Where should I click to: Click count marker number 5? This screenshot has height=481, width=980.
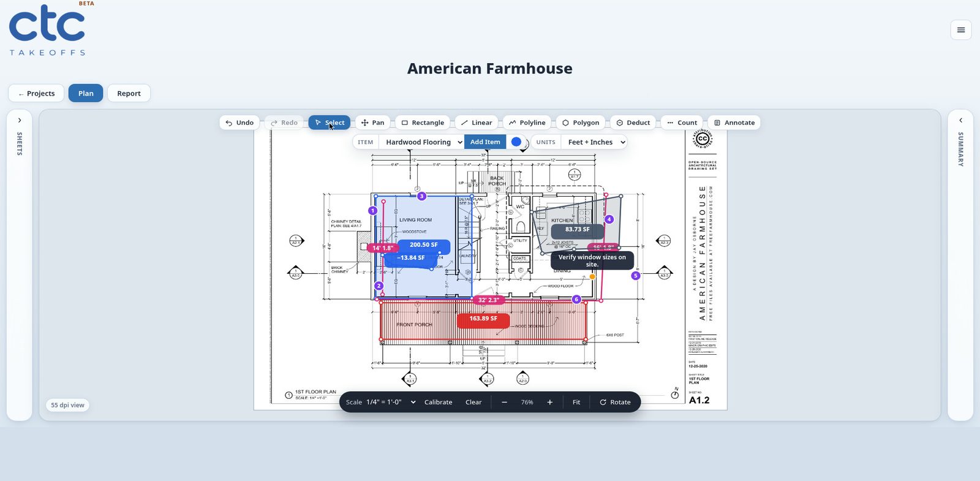[636, 276]
